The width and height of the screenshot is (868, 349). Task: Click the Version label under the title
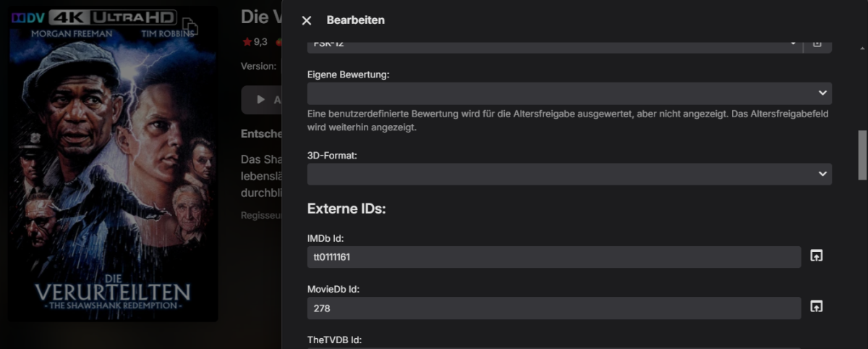[x=258, y=66]
